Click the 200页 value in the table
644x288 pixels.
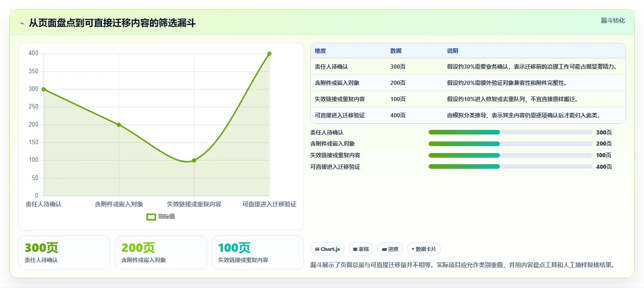point(398,83)
